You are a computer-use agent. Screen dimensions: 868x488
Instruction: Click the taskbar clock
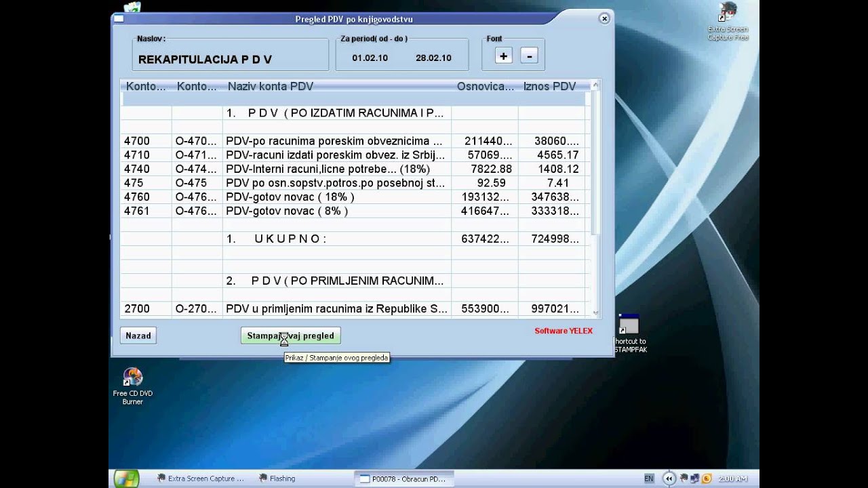coord(732,479)
